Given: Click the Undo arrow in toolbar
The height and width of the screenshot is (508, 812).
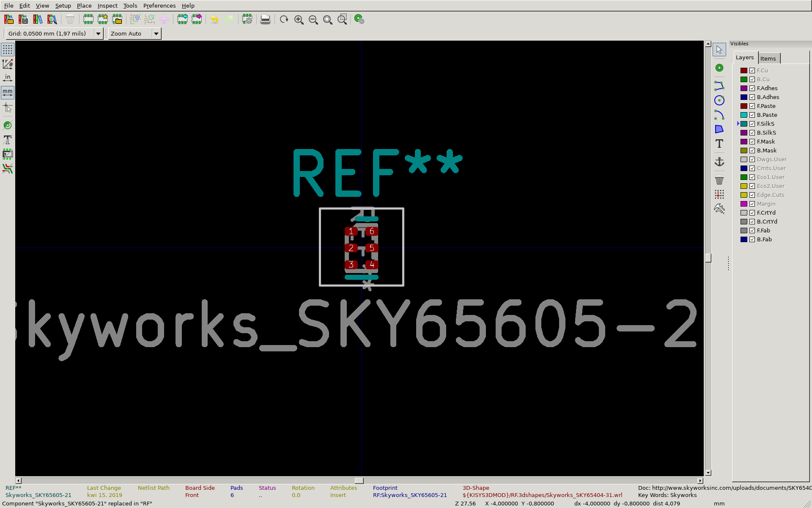Looking at the screenshot, I should coord(214,19).
